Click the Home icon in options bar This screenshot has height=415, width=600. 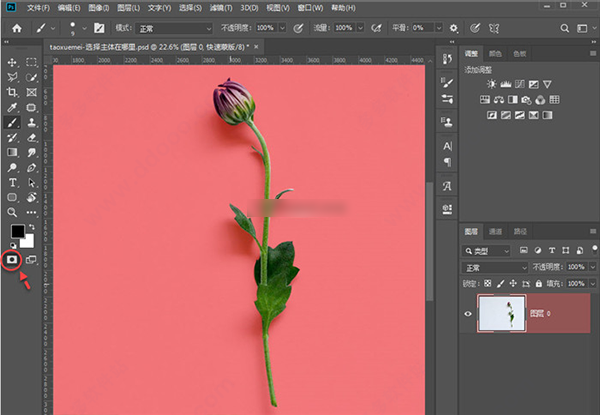17,28
